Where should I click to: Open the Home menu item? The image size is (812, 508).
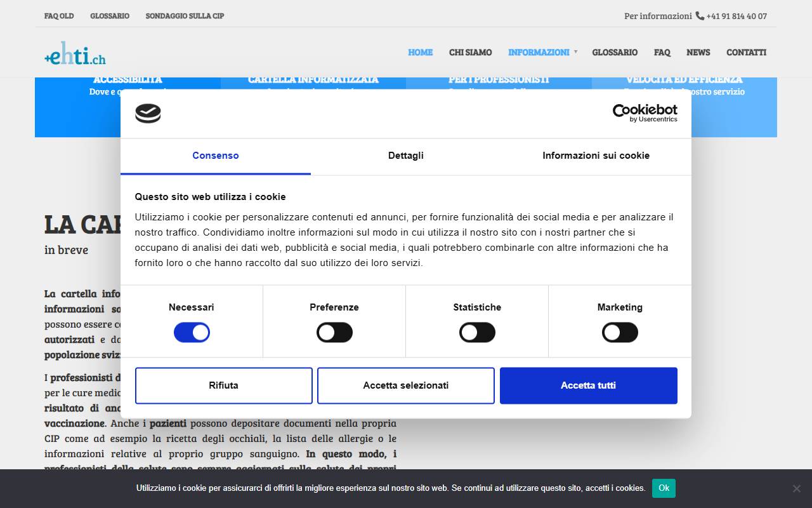pos(420,52)
